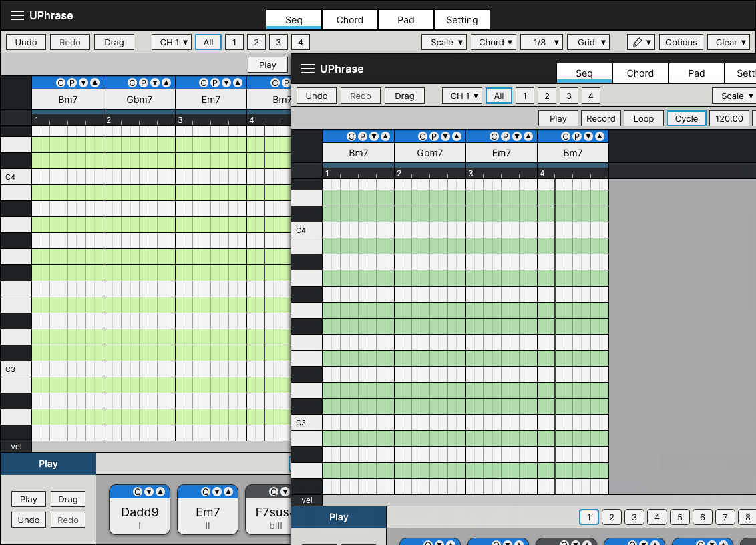Toggle the All channel filter in the front window

499,96
